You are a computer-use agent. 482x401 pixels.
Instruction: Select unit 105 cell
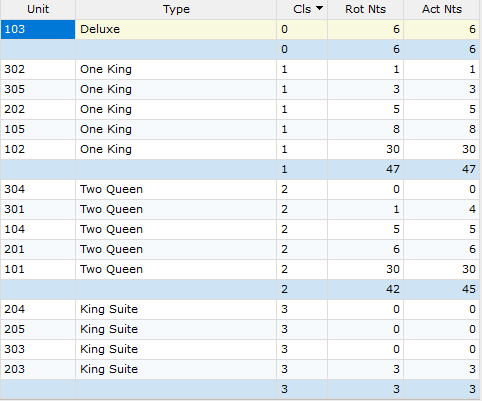tap(38, 129)
